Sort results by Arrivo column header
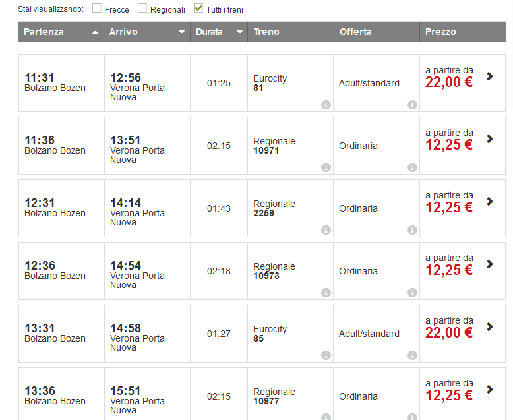 point(147,32)
